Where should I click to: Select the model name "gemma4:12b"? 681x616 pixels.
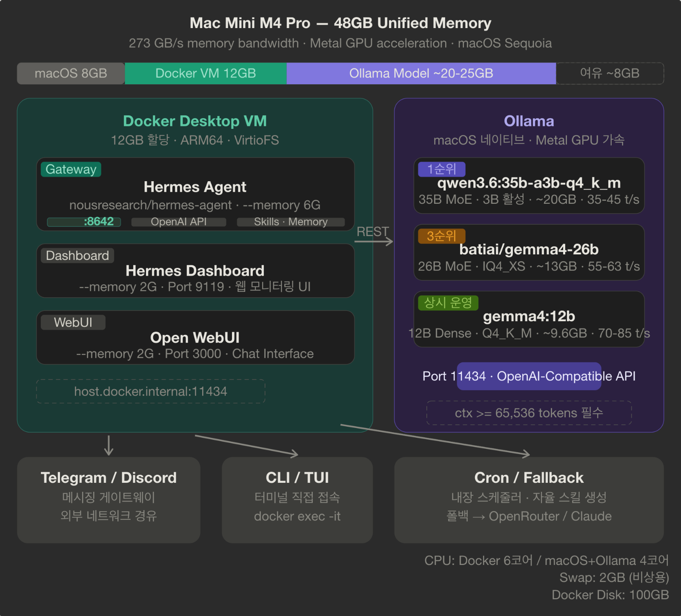tap(529, 316)
